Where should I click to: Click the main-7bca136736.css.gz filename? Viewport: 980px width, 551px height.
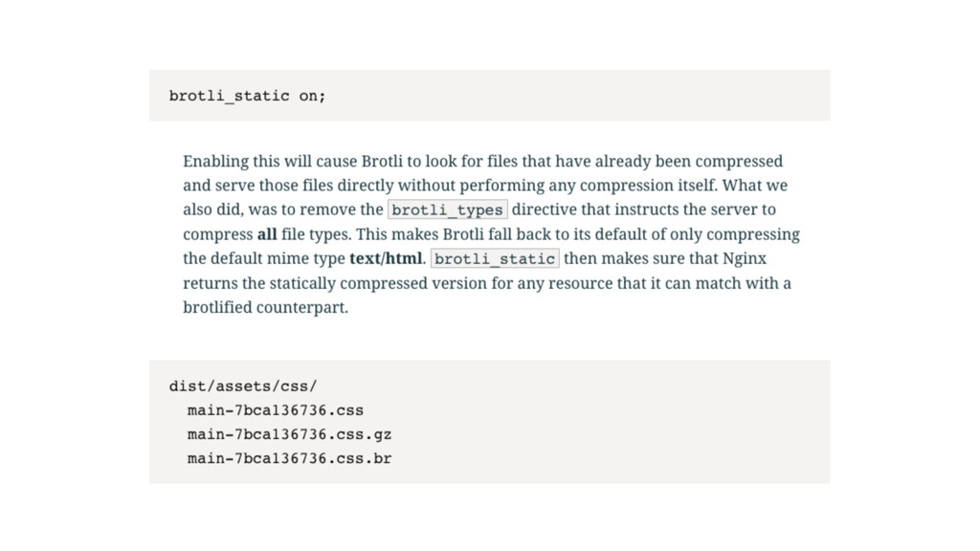[x=289, y=435]
